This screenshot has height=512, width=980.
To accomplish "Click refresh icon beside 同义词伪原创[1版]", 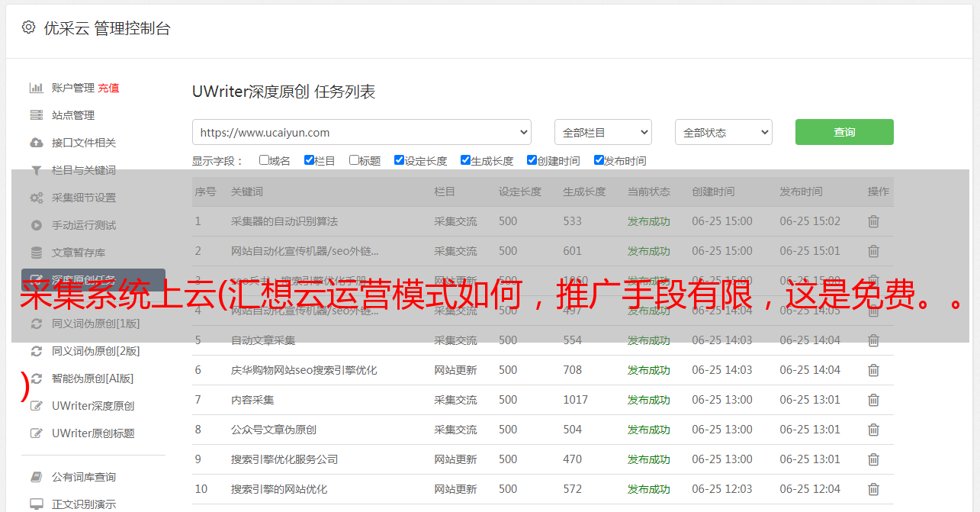I will tap(36, 324).
